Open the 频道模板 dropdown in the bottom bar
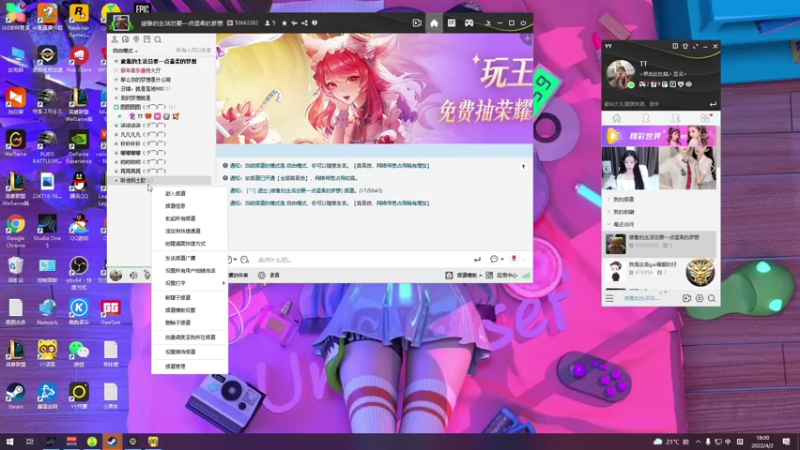Viewport: 800px width, 450px height. pyautogui.click(x=469, y=275)
